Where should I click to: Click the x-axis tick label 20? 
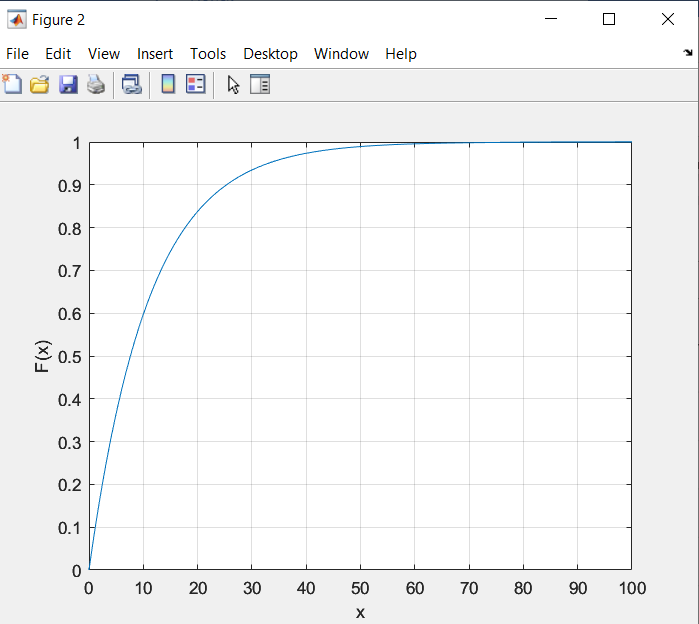coord(197,588)
